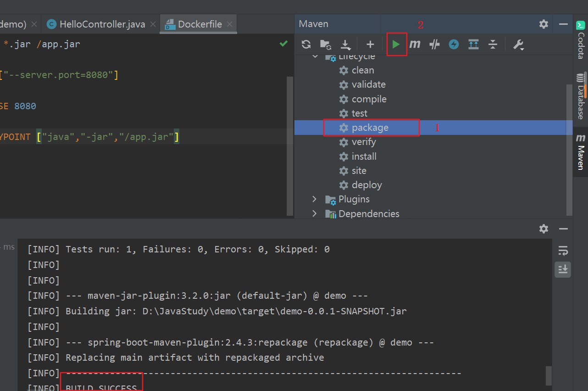Close the Dockerfile tab
This screenshot has width=588, height=391.
click(x=230, y=24)
